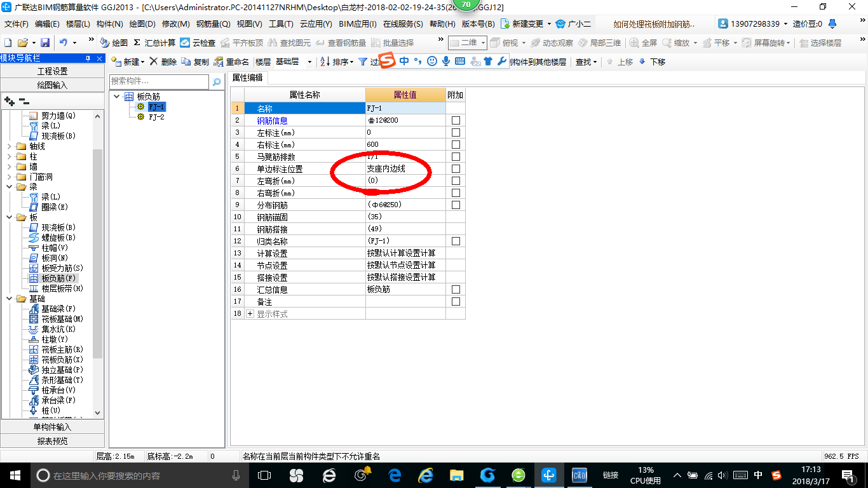Open the 基础层 floor dropdown
The height and width of the screenshot is (488, 868).
pos(309,62)
